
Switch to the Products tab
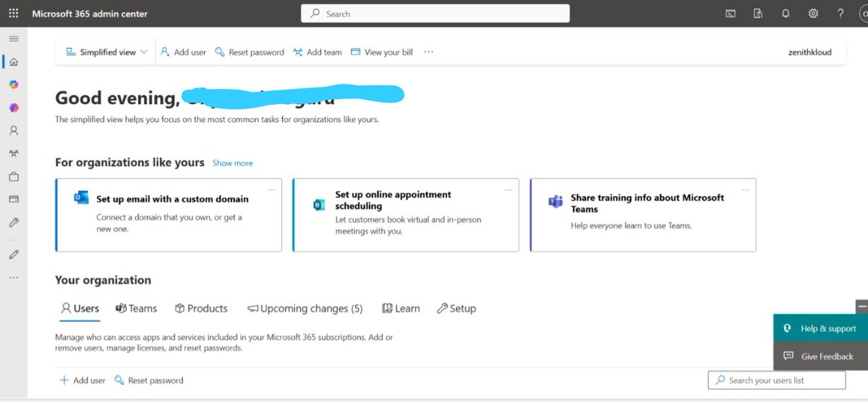[201, 309]
